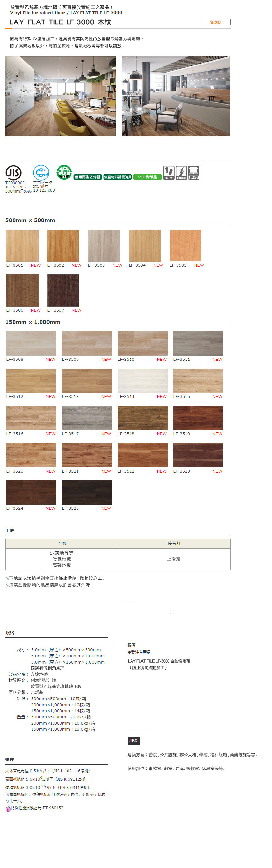Click the 止滑劑 table cell
Screen dimensions: 272x868
pos(174,559)
